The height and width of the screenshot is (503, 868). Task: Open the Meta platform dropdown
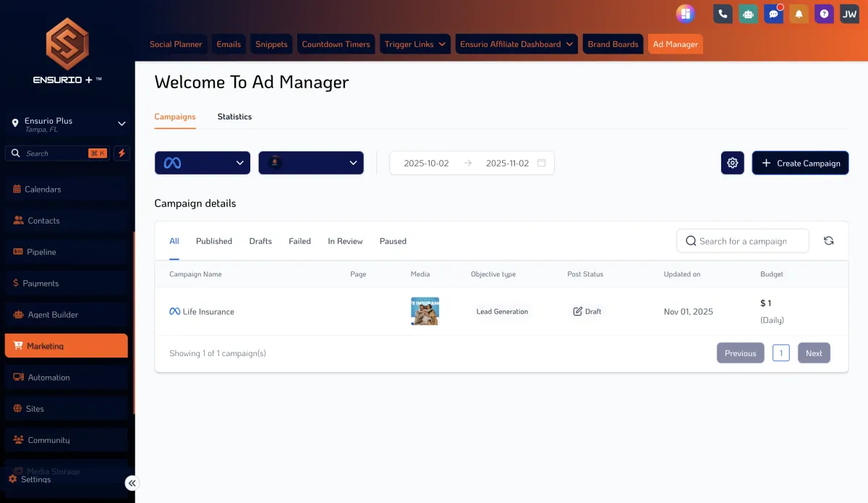point(203,163)
